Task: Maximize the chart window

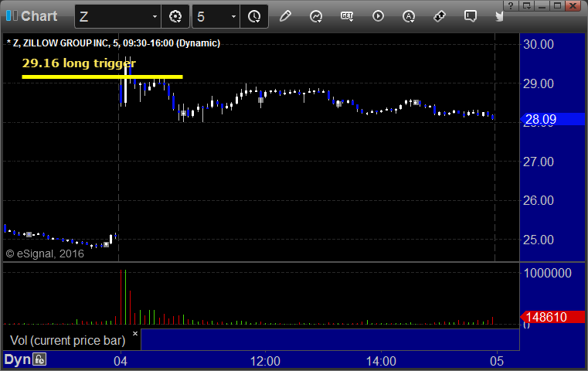Action: click(558, 5)
